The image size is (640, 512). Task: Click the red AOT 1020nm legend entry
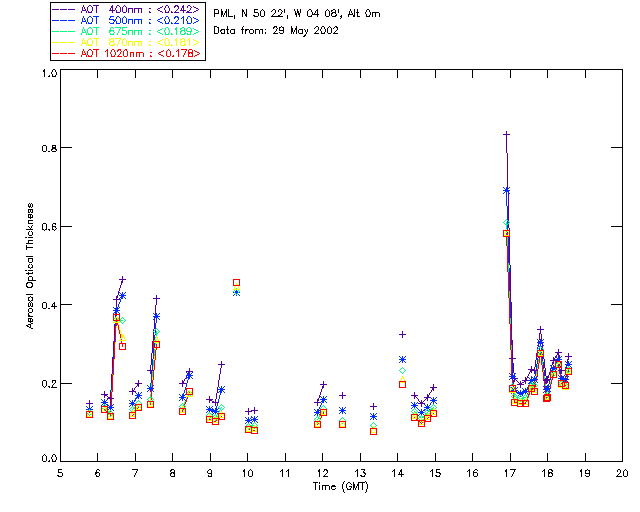pyautogui.click(x=126, y=53)
